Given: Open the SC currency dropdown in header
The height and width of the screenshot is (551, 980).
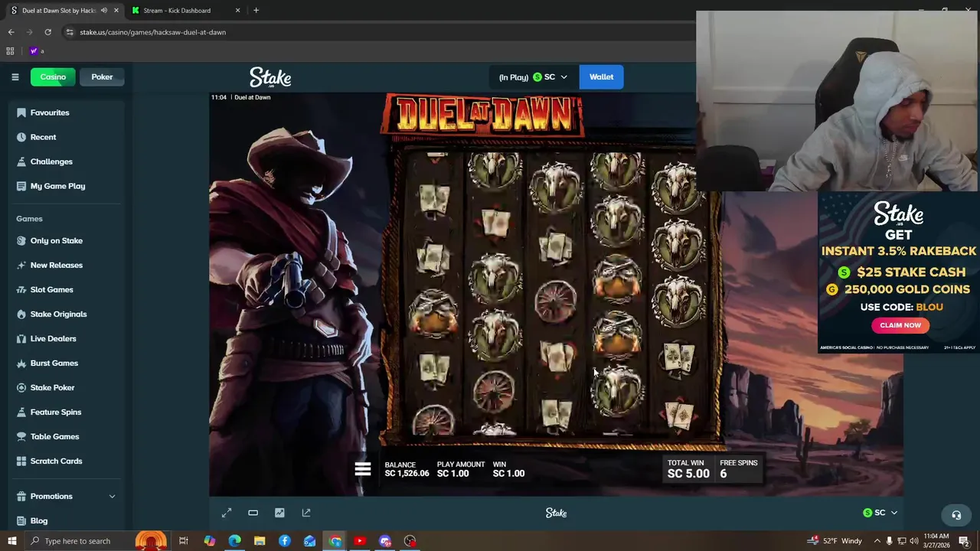Looking at the screenshot, I should [x=550, y=77].
